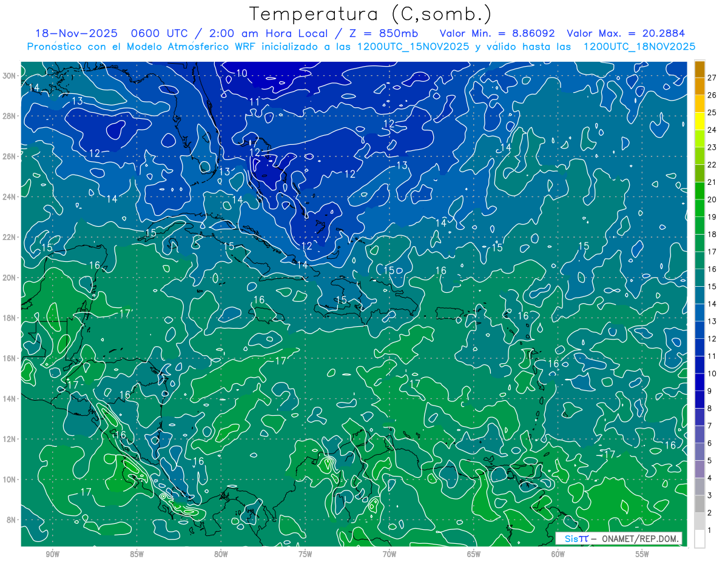Screen dimensions: 728x562
Task: Click the contour label '10' on the map
Action: (x=241, y=73)
